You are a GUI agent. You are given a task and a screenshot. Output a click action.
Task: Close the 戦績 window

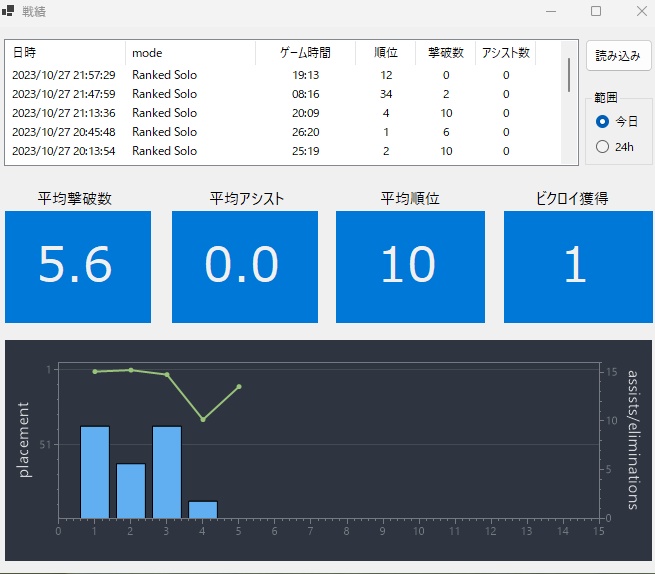pos(642,11)
